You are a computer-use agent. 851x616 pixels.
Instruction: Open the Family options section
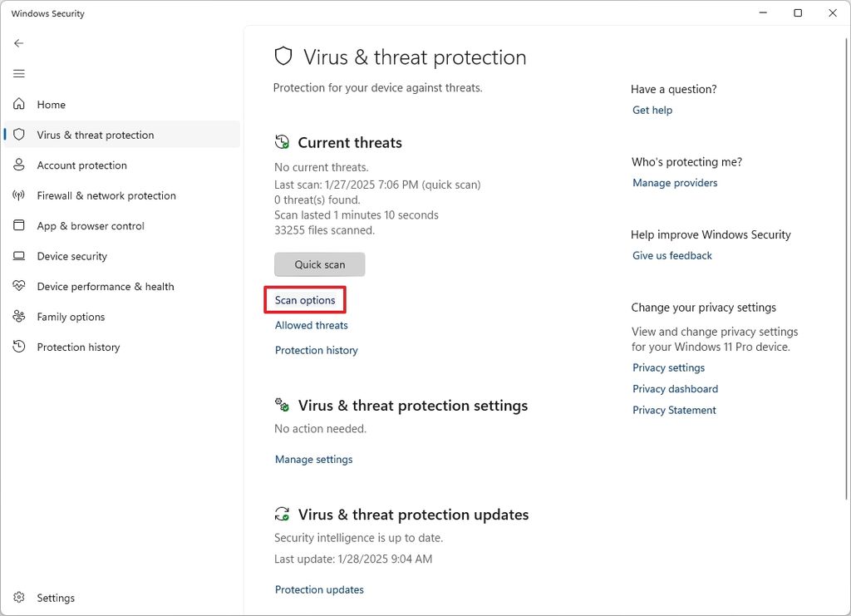click(x=71, y=317)
